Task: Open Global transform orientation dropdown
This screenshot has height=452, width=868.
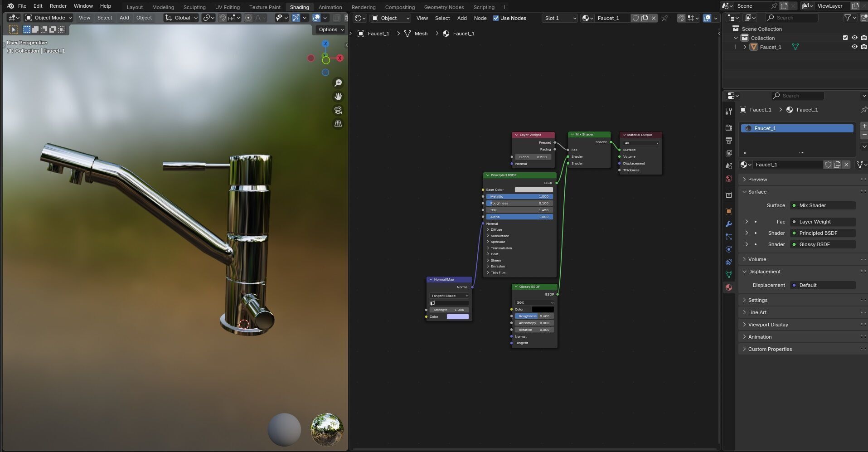Action: point(181,18)
